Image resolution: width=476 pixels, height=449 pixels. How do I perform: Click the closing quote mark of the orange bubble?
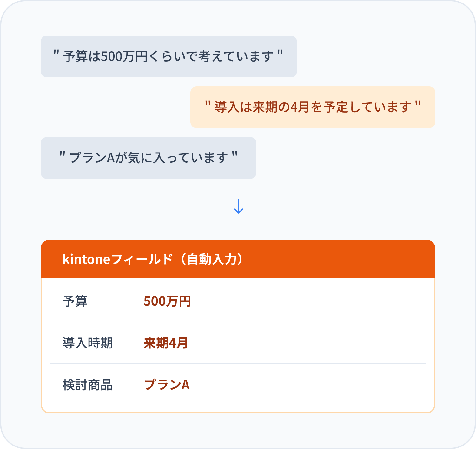point(418,104)
